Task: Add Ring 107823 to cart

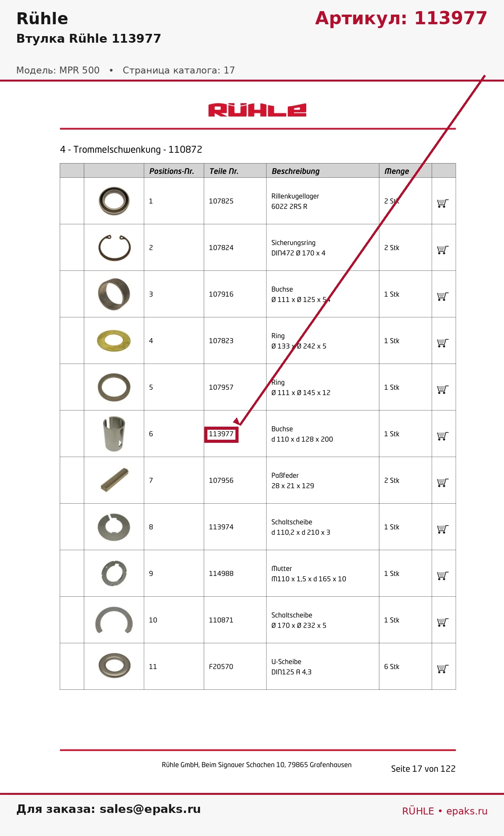Action: [443, 343]
